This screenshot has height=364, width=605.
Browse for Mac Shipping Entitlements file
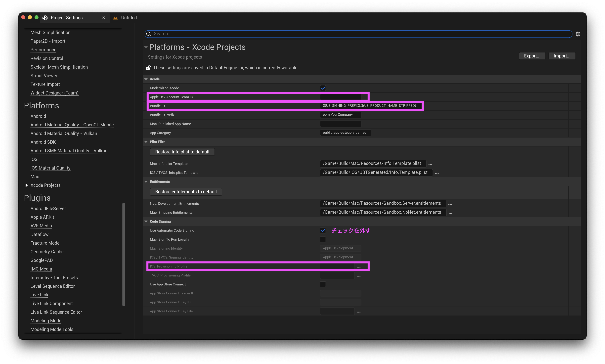click(x=450, y=213)
